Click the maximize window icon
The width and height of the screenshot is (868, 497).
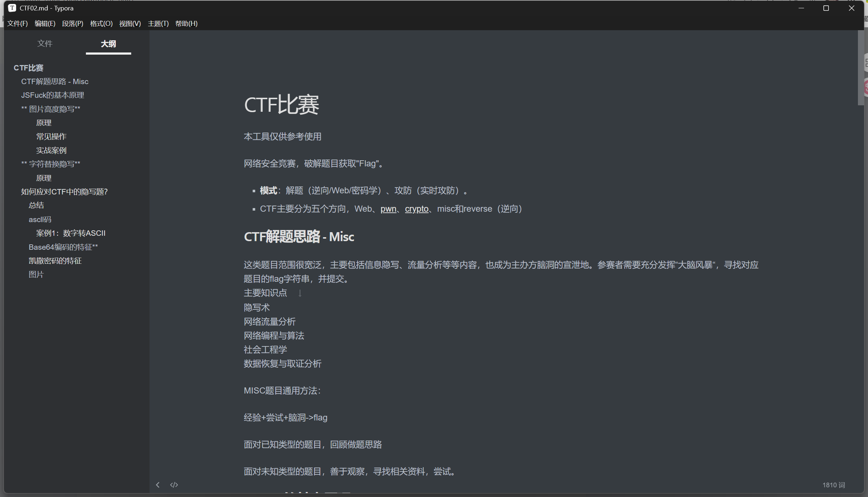tap(826, 8)
